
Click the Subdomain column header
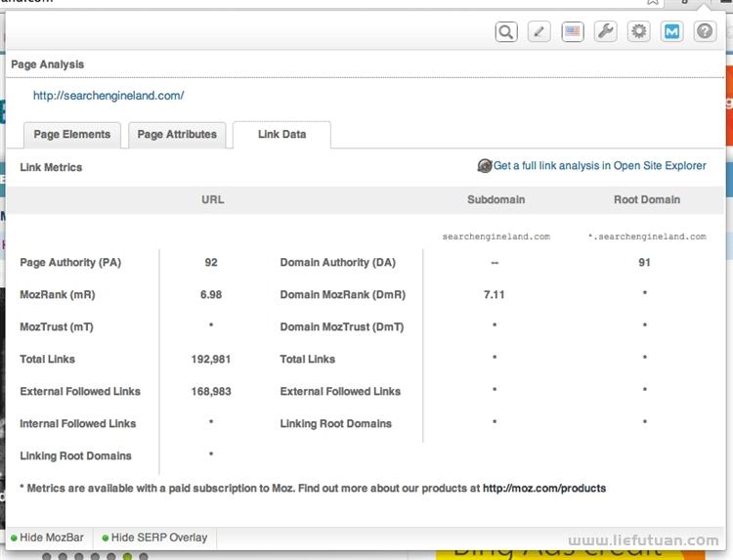click(496, 199)
